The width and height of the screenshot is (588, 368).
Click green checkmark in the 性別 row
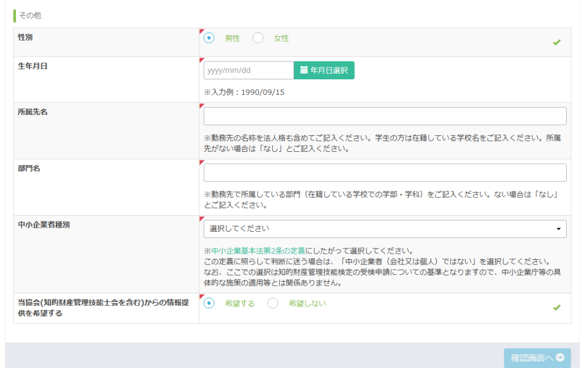tap(556, 42)
